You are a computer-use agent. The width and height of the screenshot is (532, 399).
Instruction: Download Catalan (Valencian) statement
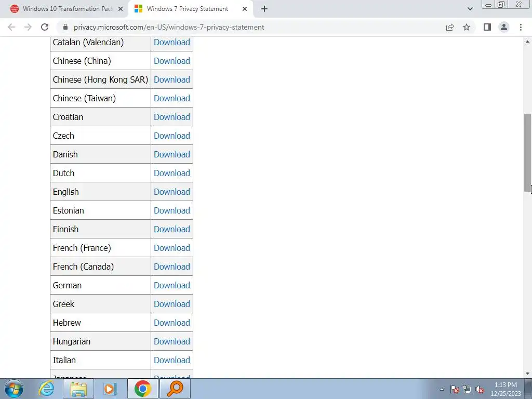[x=171, y=42]
